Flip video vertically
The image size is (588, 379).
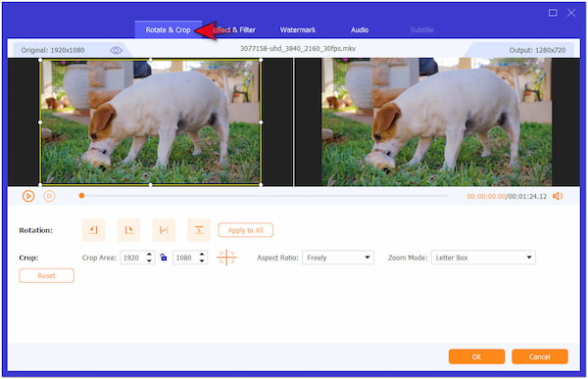(x=199, y=230)
